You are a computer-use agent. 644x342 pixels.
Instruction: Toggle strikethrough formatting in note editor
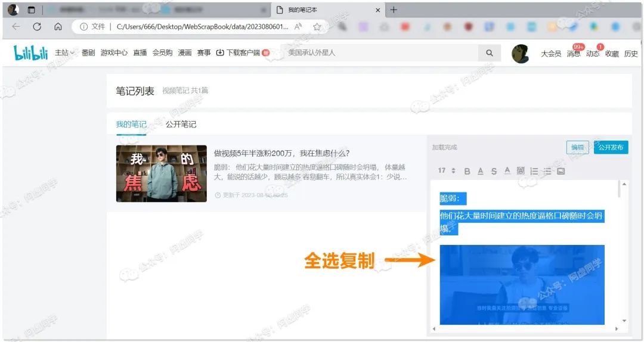point(494,171)
